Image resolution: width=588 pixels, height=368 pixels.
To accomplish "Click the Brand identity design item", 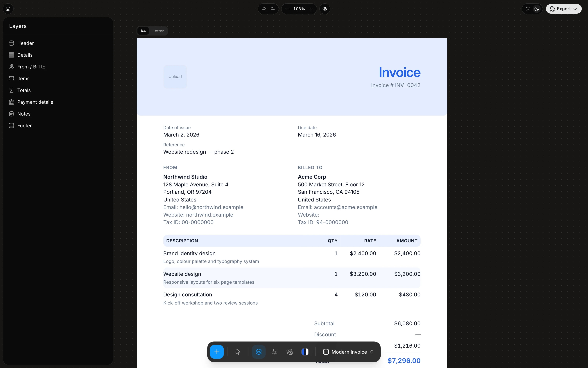I will [189, 253].
